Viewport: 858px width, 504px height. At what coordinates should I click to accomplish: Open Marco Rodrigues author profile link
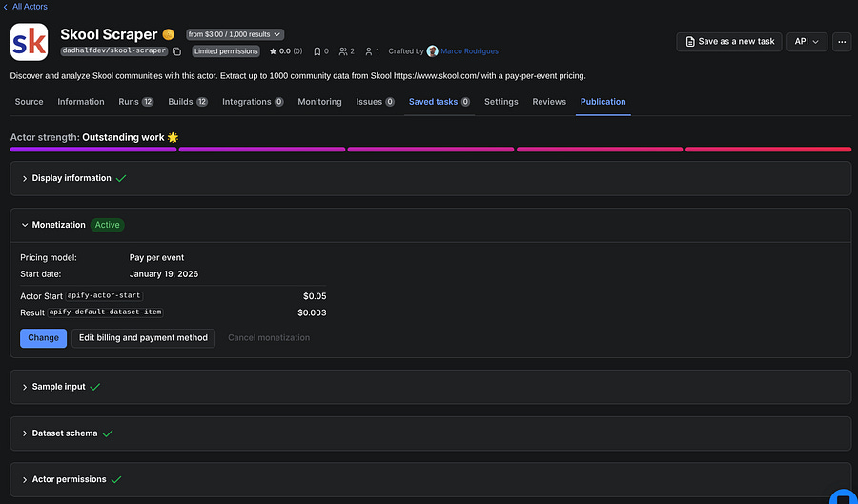pyautogui.click(x=469, y=51)
